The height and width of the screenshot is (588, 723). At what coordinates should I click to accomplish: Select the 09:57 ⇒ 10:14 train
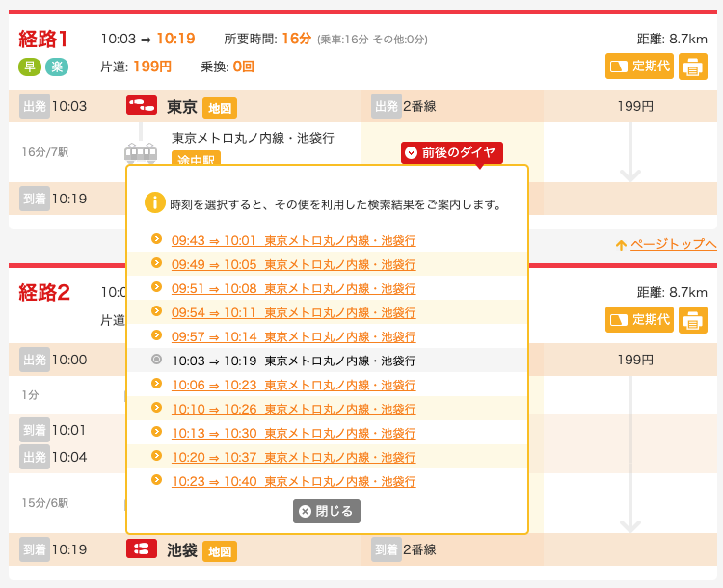point(294,336)
